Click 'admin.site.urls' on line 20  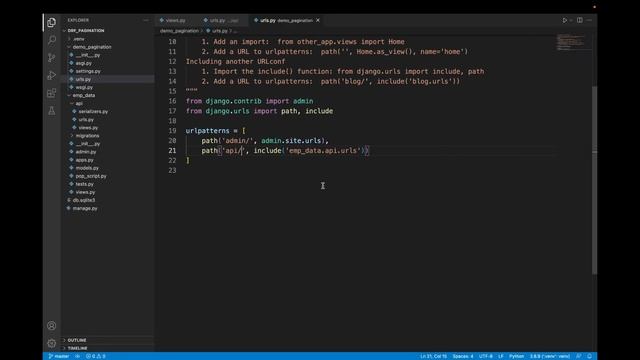[x=291, y=141]
